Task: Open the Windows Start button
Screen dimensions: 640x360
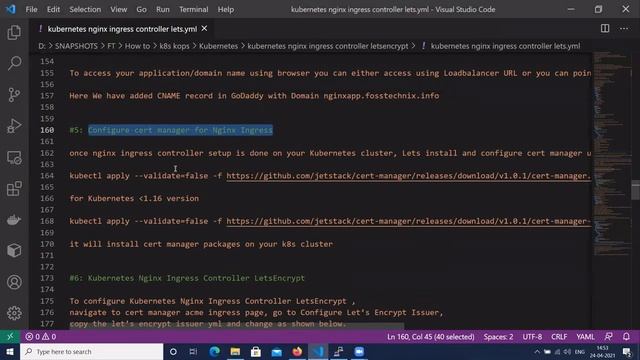Action: click(10, 351)
